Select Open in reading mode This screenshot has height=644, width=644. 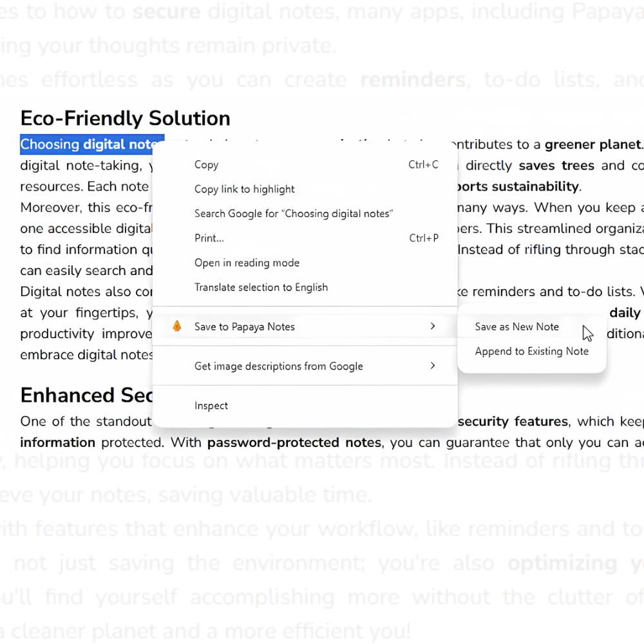[247, 263]
